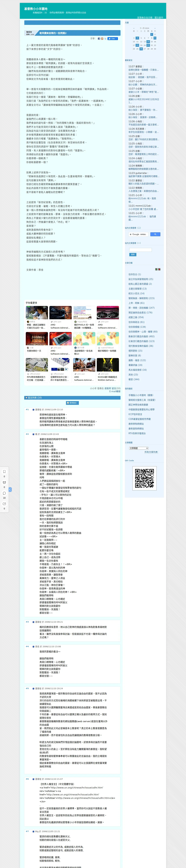Open link RTV改革宗電視台
Screen dimensions: 186x868
137,433
